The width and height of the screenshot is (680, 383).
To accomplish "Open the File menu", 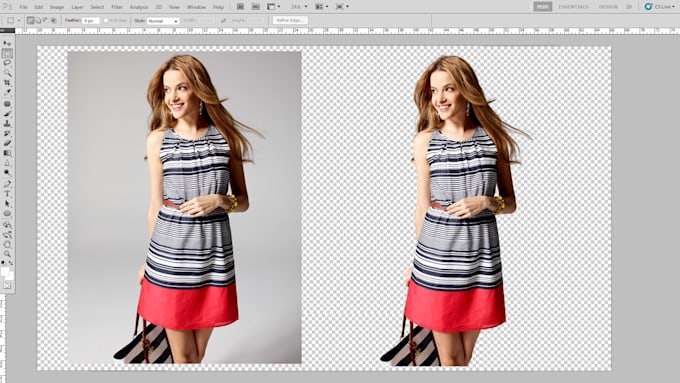I will [x=23, y=7].
